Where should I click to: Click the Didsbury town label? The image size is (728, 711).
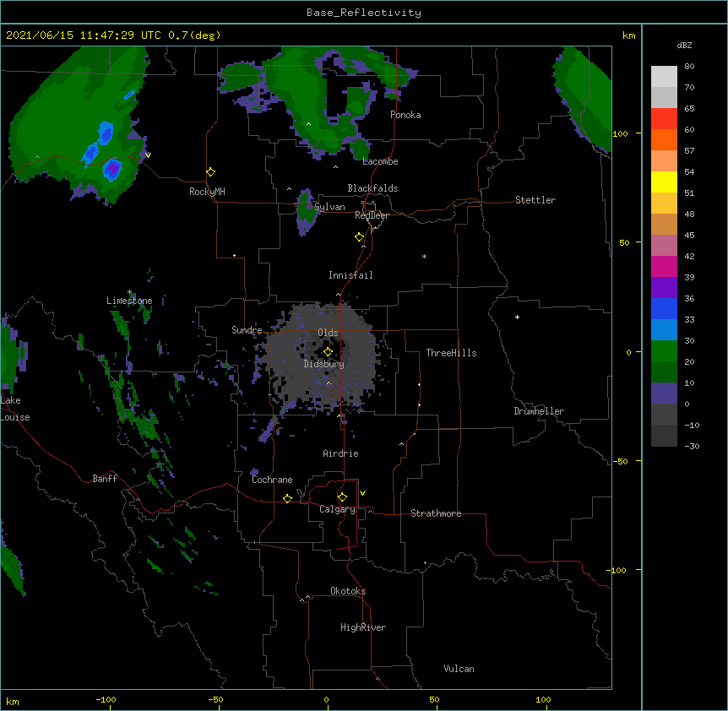(323, 364)
